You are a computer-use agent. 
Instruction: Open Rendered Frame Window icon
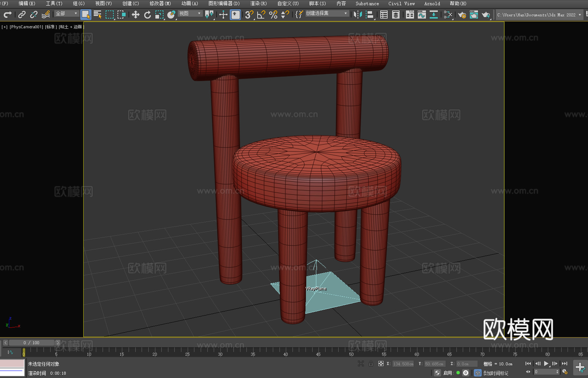pos(474,15)
